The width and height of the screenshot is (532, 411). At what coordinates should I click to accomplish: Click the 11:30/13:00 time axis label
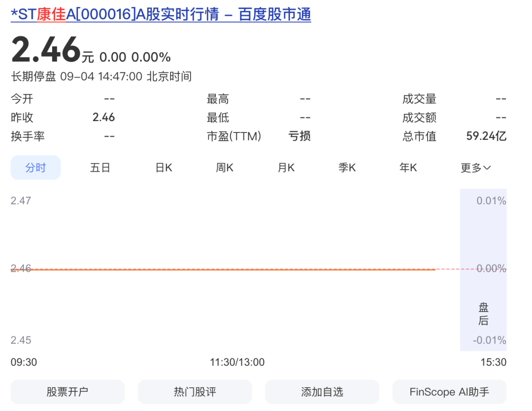[237, 362]
